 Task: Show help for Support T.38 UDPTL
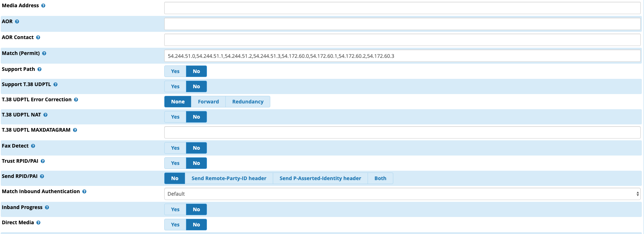(55, 85)
